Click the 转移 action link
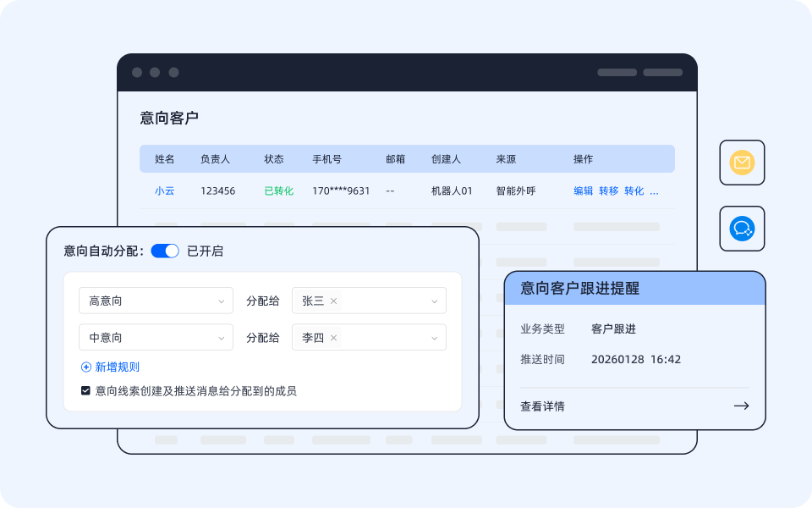This screenshot has height=508, width=812. 608,190
